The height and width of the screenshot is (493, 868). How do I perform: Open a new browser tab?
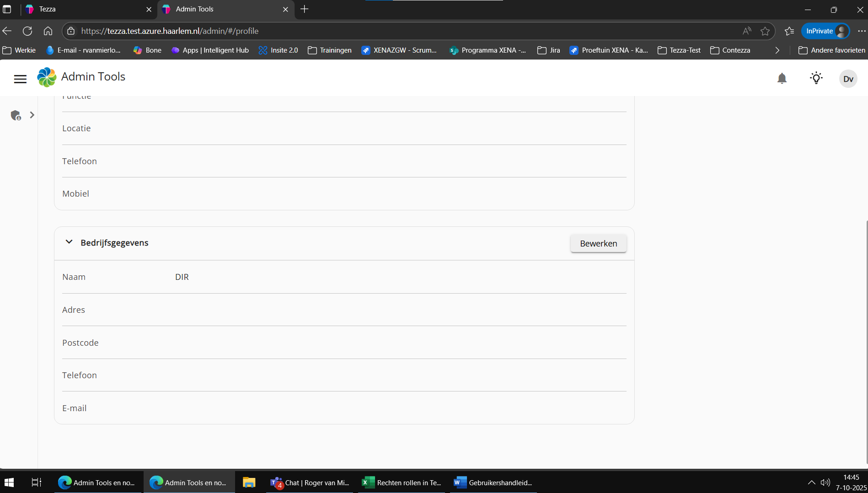click(x=305, y=9)
